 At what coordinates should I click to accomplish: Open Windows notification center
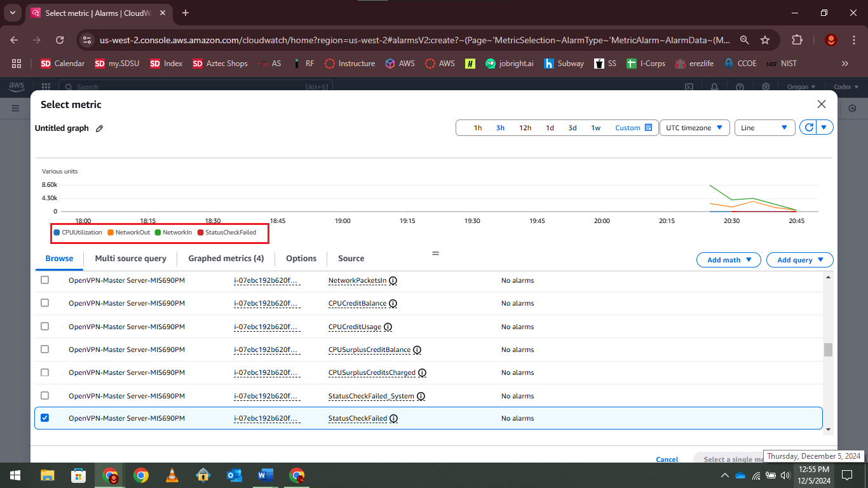846,475
